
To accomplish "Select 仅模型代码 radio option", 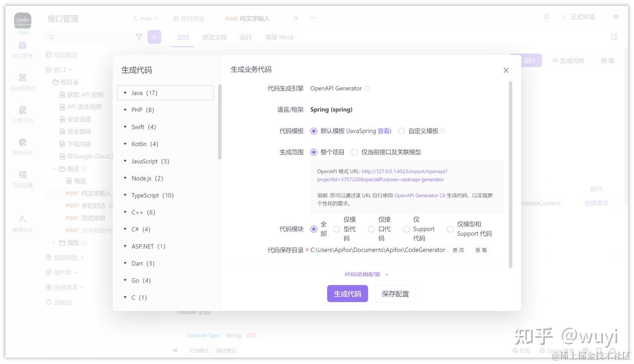I will pyautogui.click(x=337, y=229).
